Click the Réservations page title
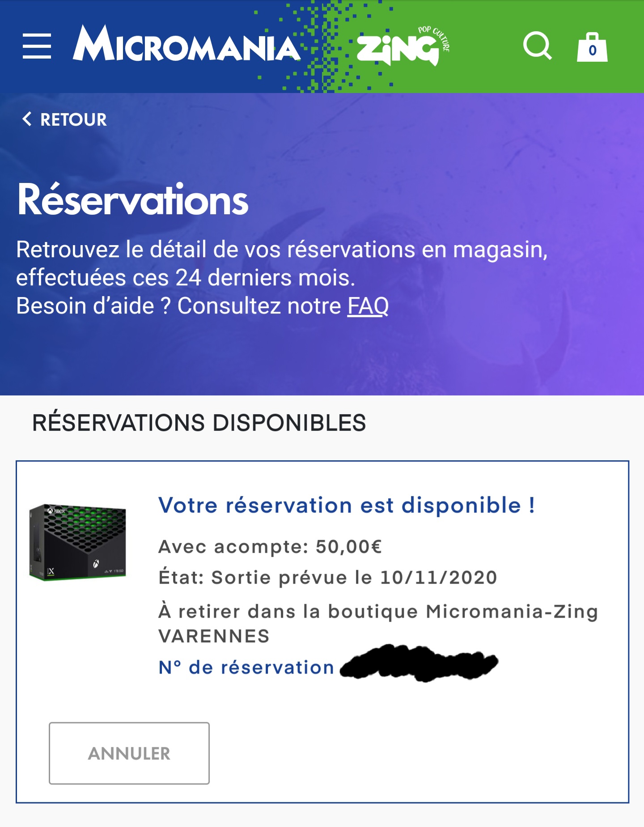The image size is (644, 827). point(133,200)
